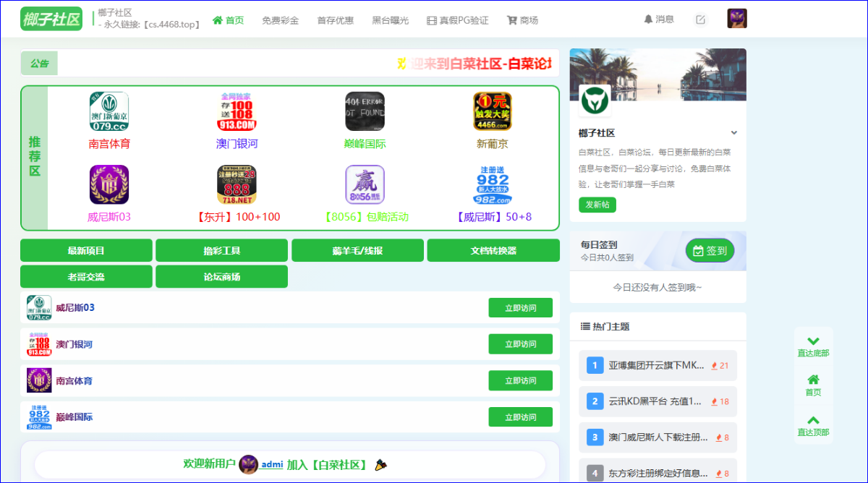The width and height of the screenshot is (868, 483).
Task: Jump to bottom with 直达底部 arrow
Action: tap(813, 346)
